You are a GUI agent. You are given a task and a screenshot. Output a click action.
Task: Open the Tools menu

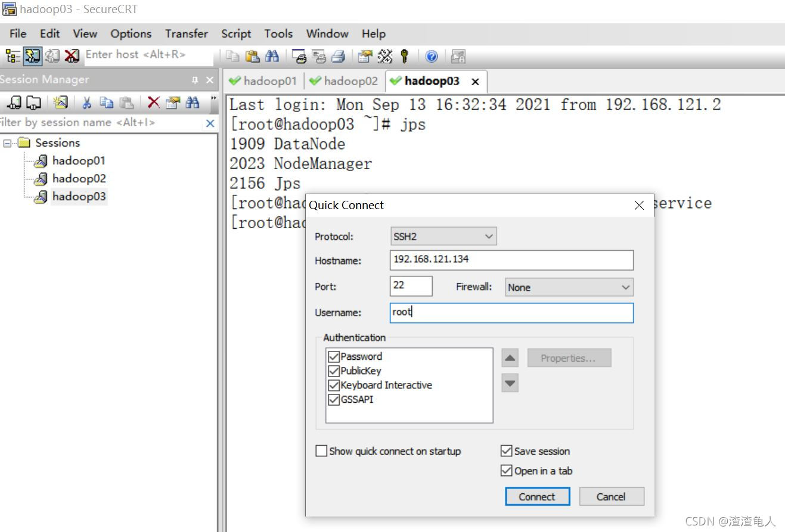(x=278, y=34)
